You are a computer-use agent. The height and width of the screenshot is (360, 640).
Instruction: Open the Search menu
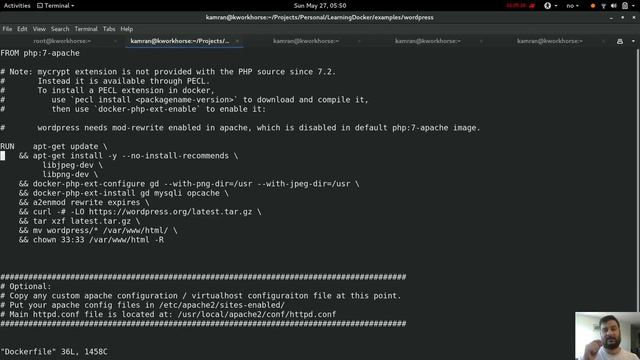click(60, 29)
